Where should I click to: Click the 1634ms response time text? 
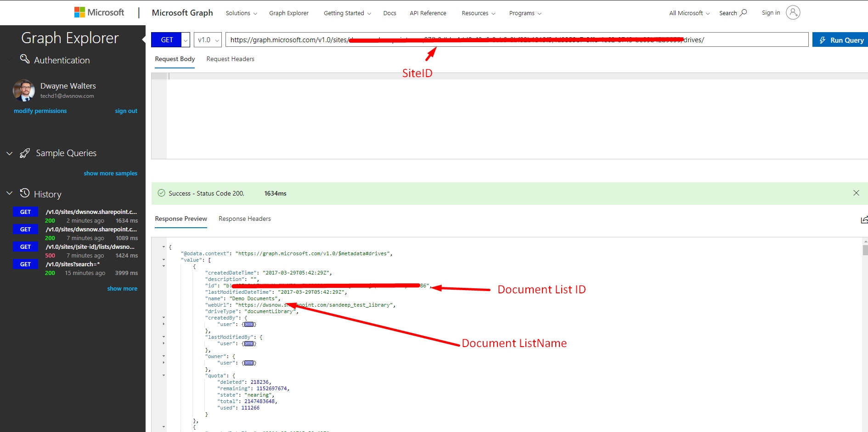[x=275, y=193]
